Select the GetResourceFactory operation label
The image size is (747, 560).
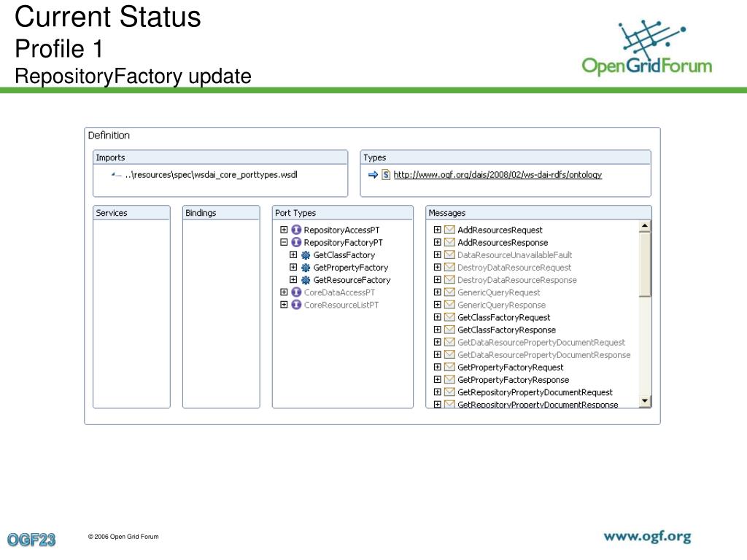(x=352, y=280)
